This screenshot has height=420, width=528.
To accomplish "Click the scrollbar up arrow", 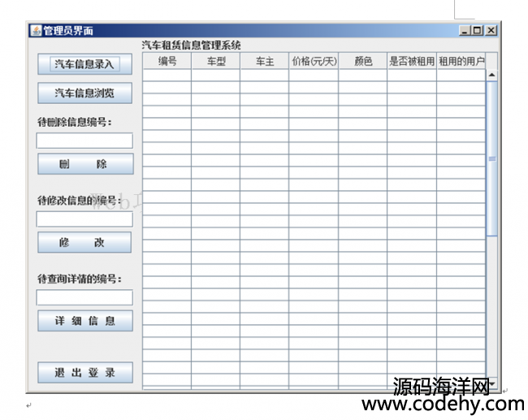I will pyautogui.click(x=491, y=75).
